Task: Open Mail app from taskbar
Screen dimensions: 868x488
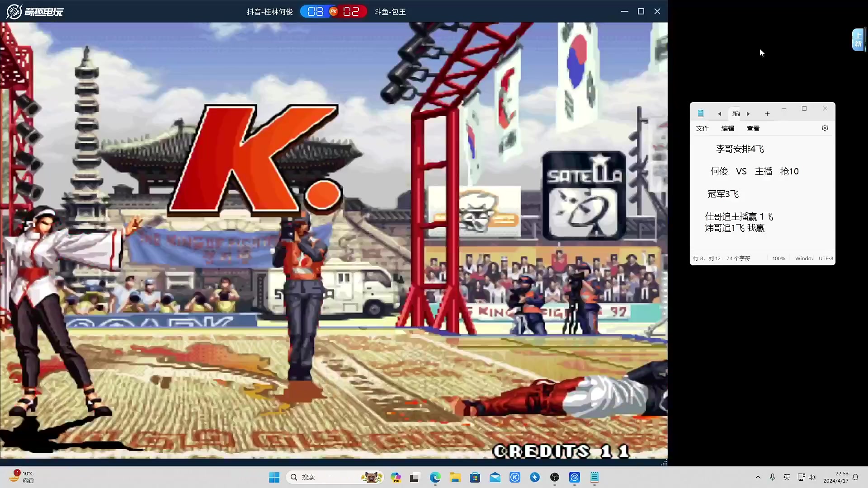Action: [x=495, y=477]
